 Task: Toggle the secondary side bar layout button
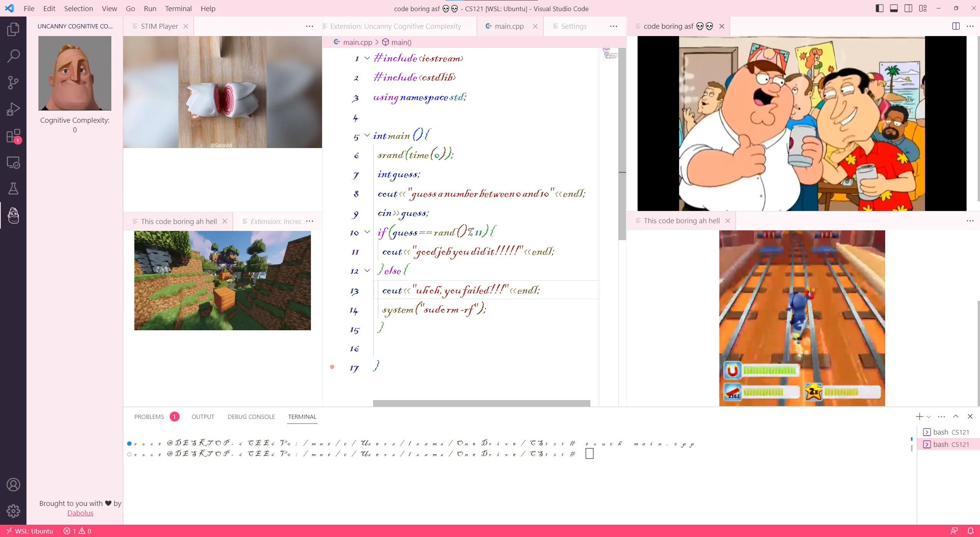click(x=908, y=8)
